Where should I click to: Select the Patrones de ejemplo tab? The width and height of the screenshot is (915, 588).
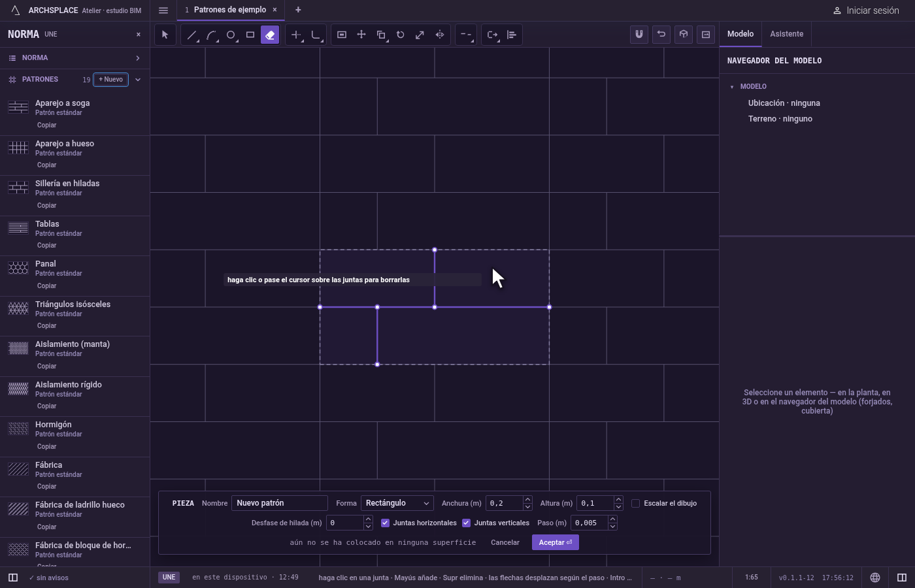coord(230,10)
